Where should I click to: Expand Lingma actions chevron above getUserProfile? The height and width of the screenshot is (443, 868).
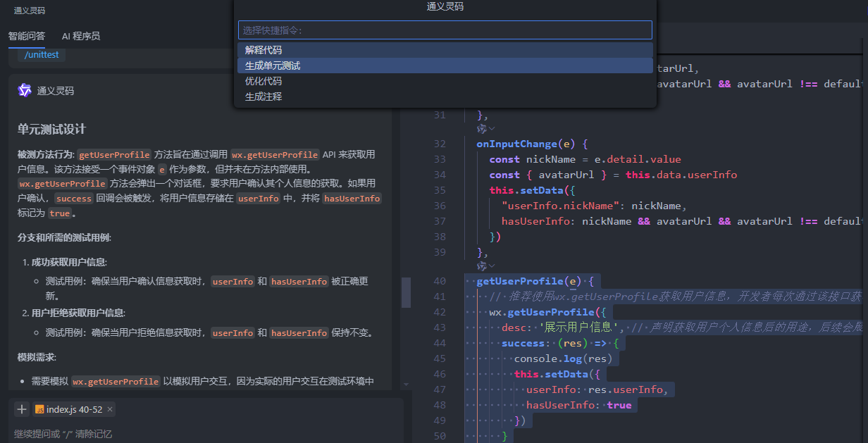coord(492,266)
